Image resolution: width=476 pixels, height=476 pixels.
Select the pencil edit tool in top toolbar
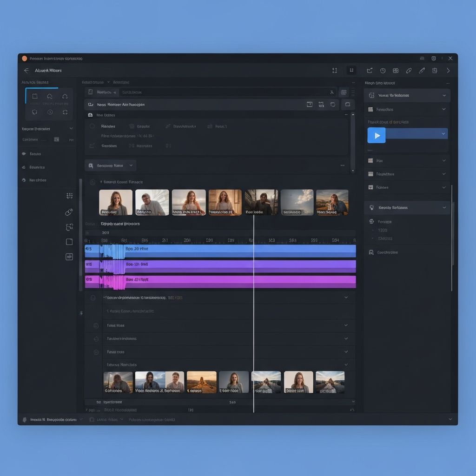(x=422, y=71)
